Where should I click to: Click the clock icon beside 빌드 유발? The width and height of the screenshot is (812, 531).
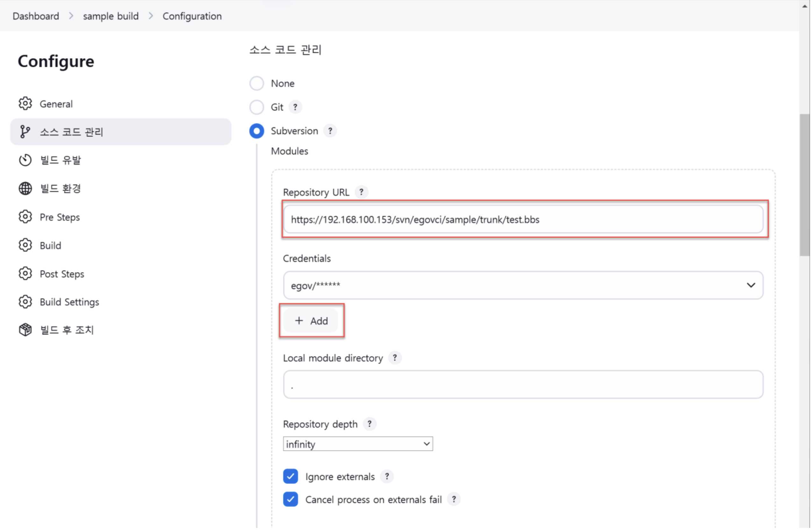click(25, 160)
